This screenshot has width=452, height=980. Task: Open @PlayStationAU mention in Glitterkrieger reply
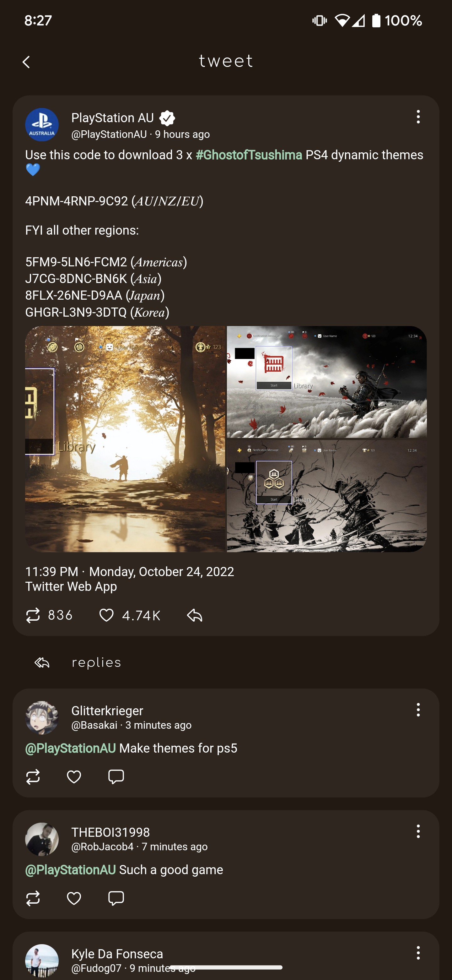click(70, 748)
